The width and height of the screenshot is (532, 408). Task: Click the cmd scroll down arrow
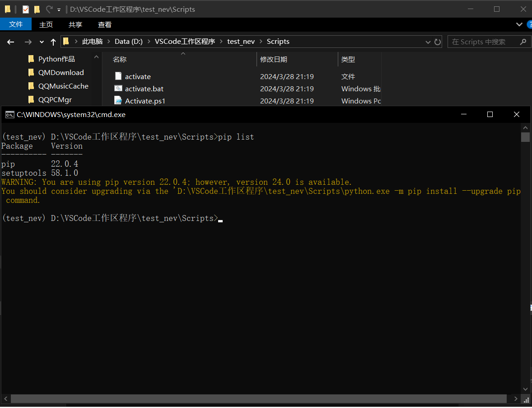pos(525,389)
